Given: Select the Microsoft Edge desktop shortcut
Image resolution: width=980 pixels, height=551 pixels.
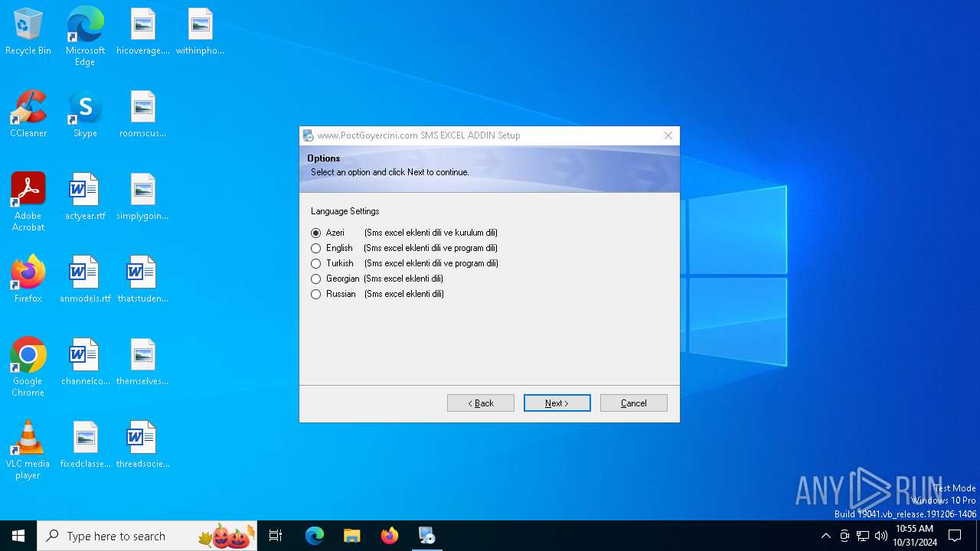Looking at the screenshot, I should pyautogui.click(x=85, y=36).
